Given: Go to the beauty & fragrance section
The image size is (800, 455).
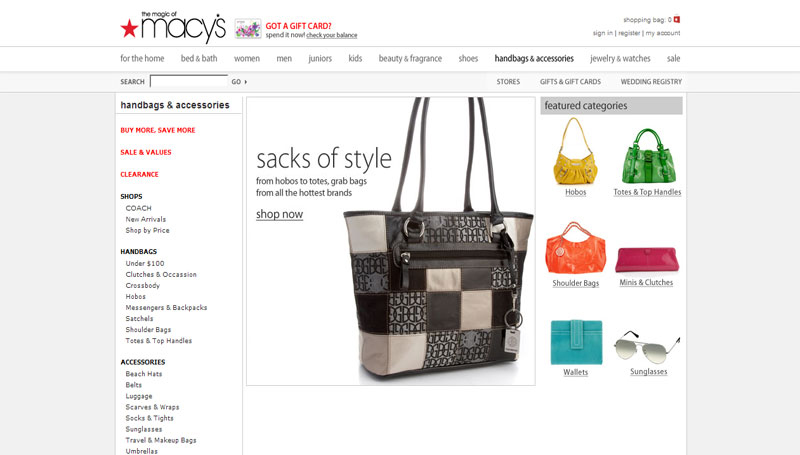Looking at the screenshot, I should tap(410, 59).
